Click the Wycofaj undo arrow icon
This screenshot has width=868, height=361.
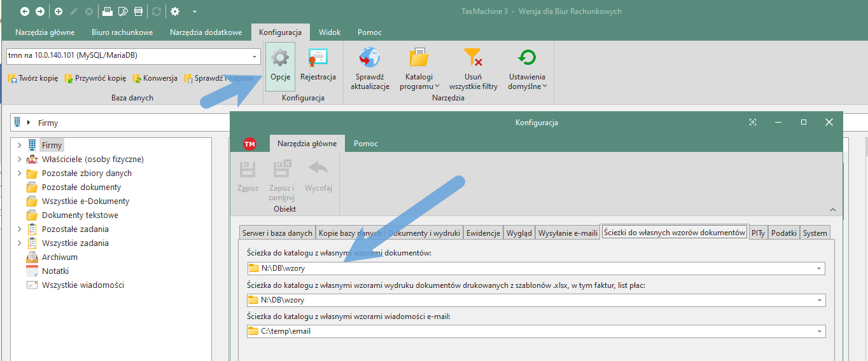tap(318, 170)
